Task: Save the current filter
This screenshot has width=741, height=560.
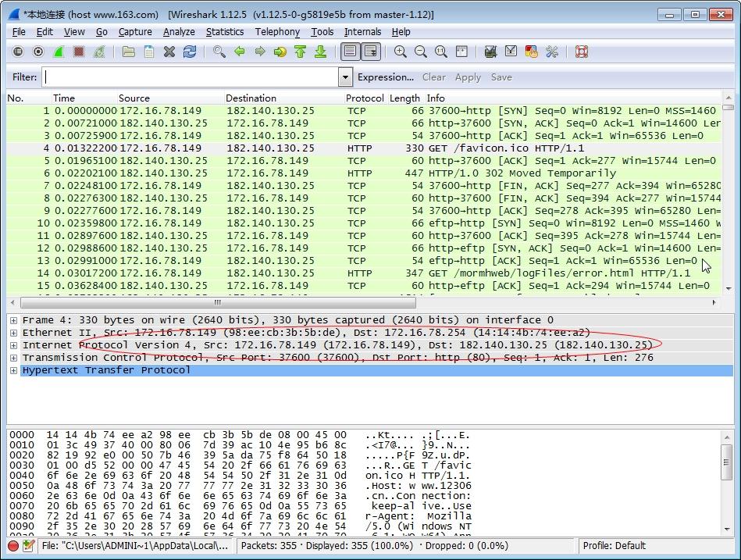Action: click(x=501, y=77)
